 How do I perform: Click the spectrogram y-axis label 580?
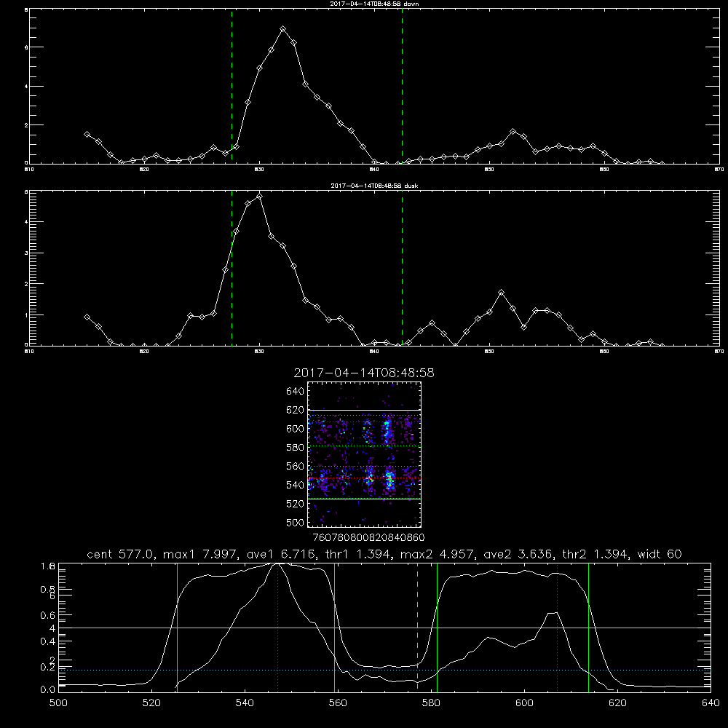(x=296, y=448)
